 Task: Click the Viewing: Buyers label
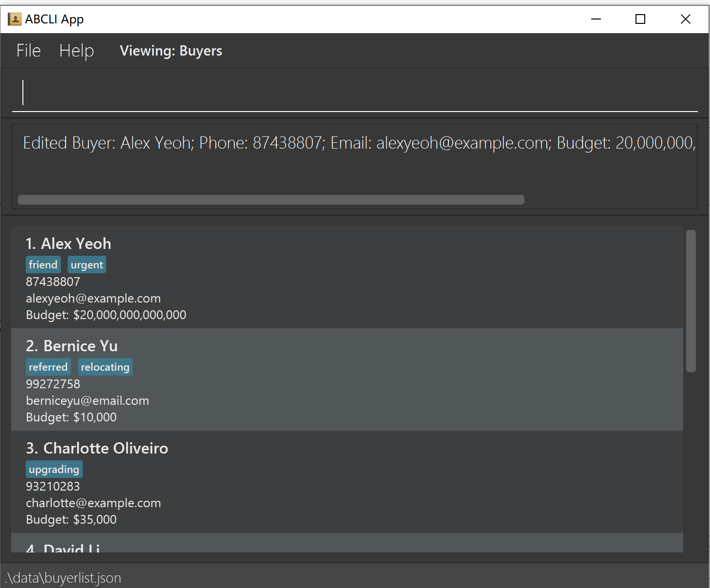[171, 51]
